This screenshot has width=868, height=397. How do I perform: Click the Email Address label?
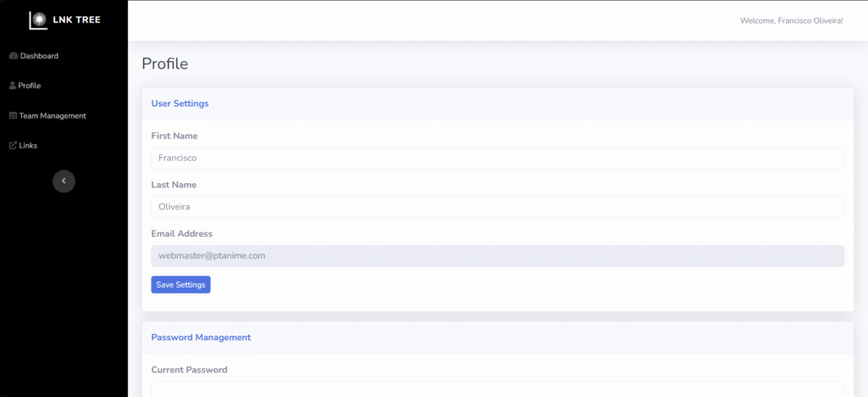click(x=181, y=233)
